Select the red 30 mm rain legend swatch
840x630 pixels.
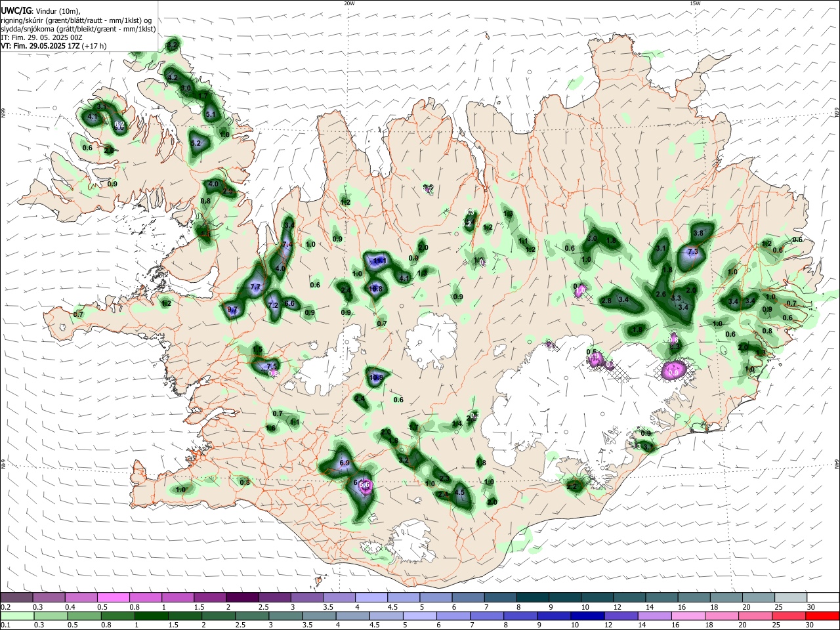(822, 616)
